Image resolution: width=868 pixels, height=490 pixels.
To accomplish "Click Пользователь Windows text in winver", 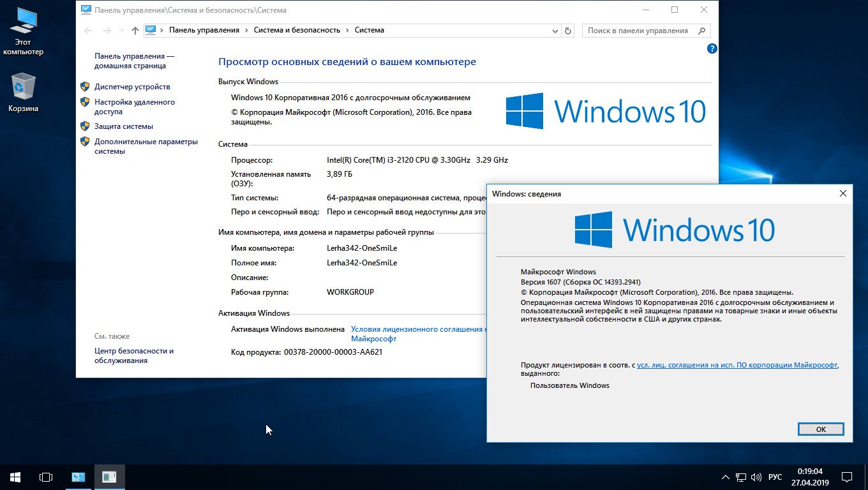I will tap(570, 385).
